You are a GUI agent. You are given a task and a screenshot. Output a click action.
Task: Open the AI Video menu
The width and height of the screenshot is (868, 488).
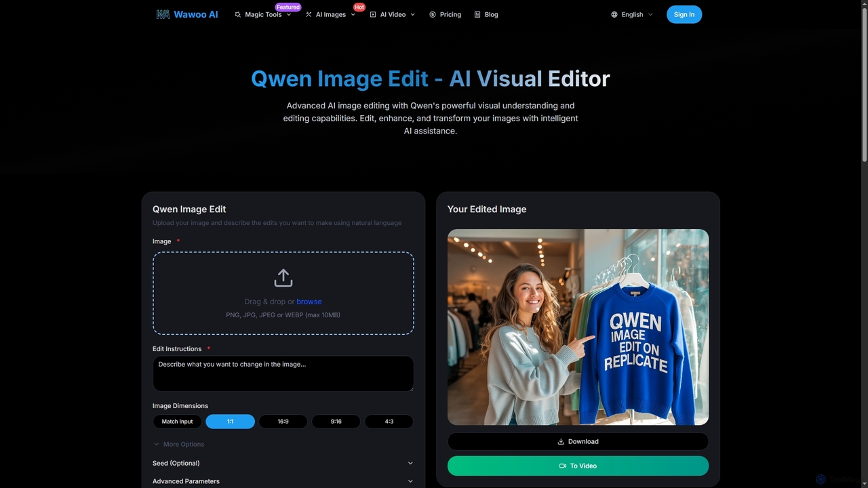tap(393, 14)
